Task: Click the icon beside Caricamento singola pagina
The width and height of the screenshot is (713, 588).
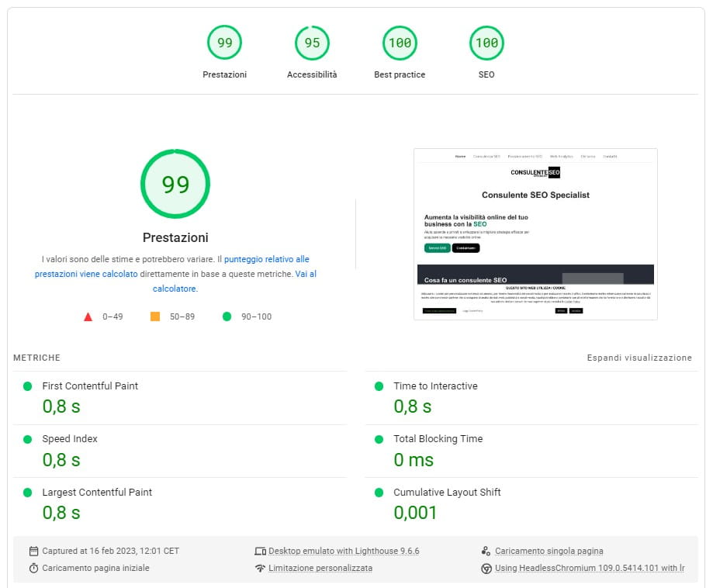Action: (486, 552)
